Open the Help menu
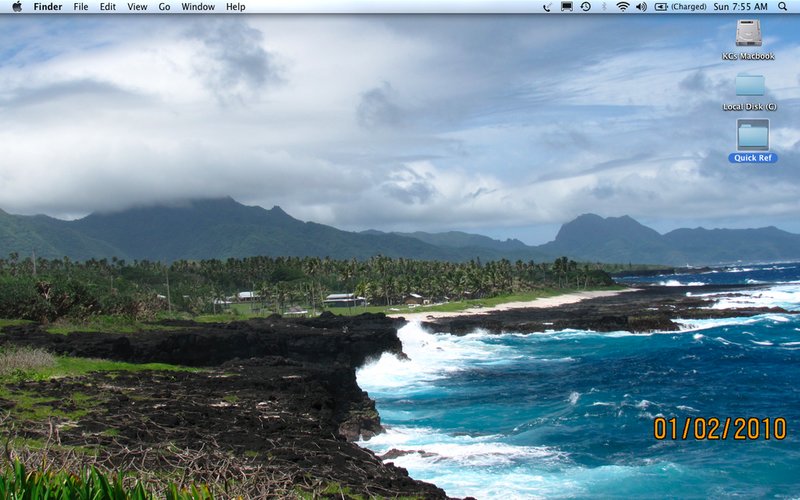 [236, 7]
